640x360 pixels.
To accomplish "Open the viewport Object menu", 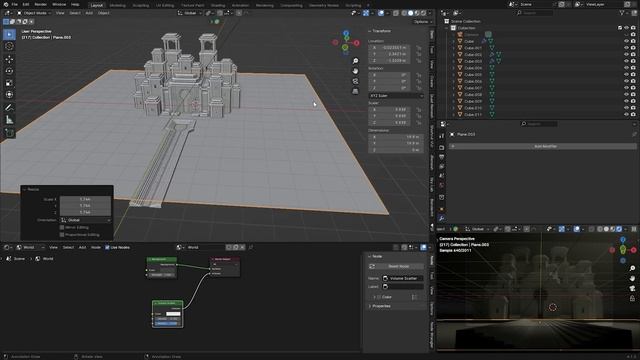I will coord(103,13).
